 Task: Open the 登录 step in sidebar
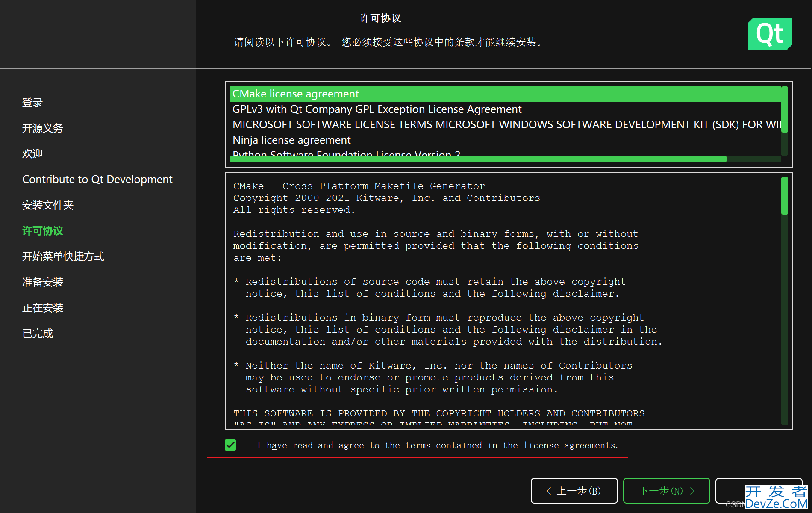[33, 103]
